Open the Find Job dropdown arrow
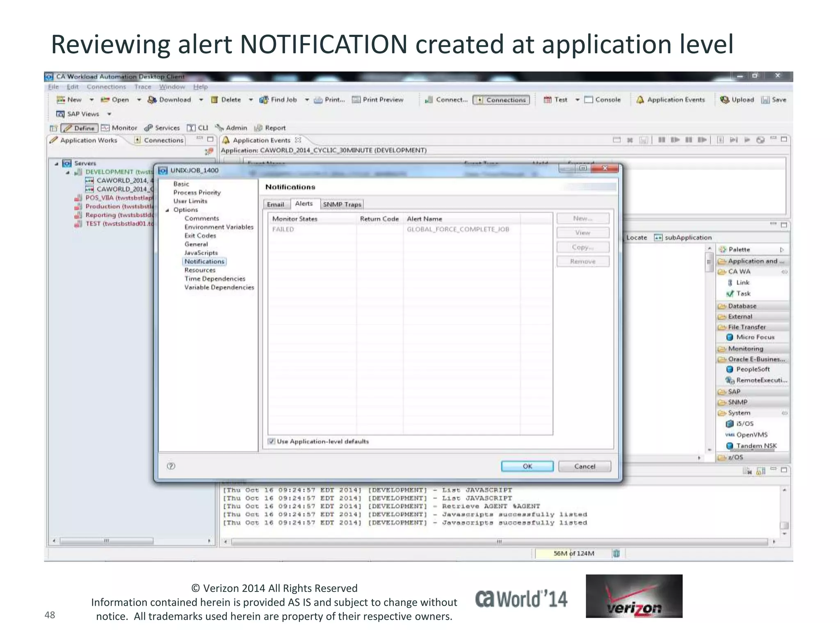The image size is (840, 630). pos(307,100)
